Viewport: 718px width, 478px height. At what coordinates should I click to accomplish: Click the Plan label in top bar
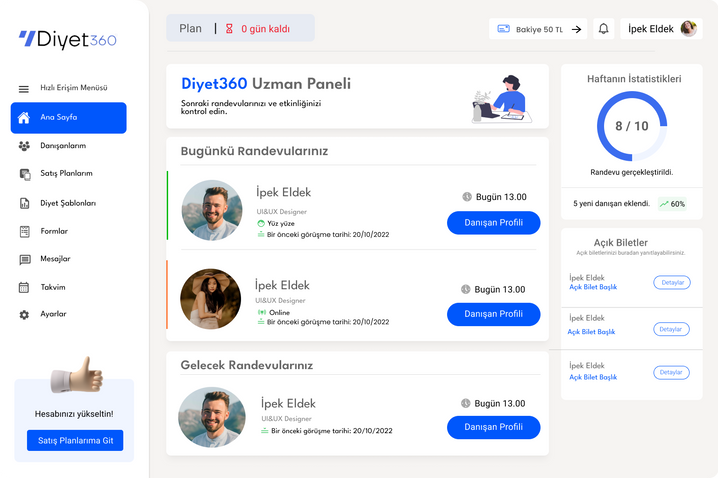(x=190, y=29)
